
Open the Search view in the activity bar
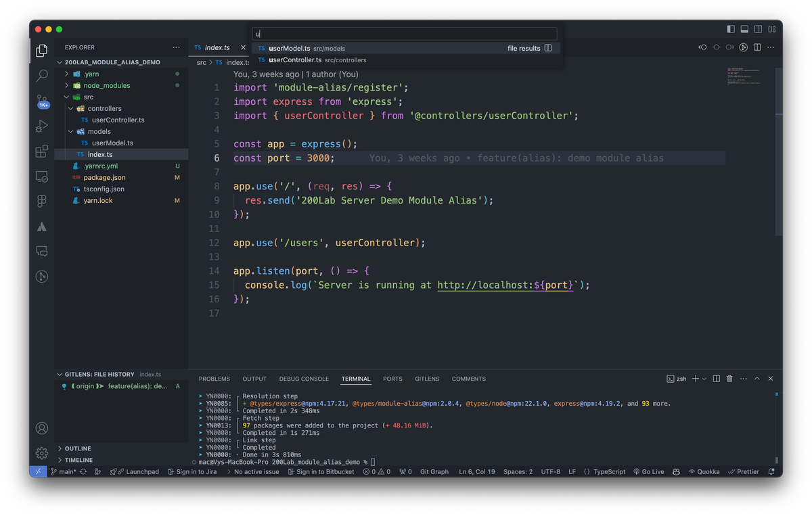[x=42, y=76]
